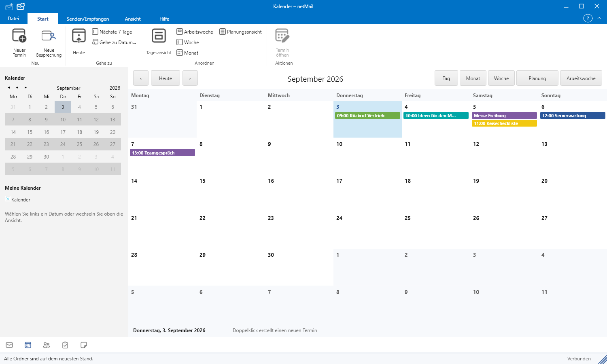The height and width of the screenshot is (364, 607).
Task: Choose Monat in Anordnen ribbon group
Action: 187,53
